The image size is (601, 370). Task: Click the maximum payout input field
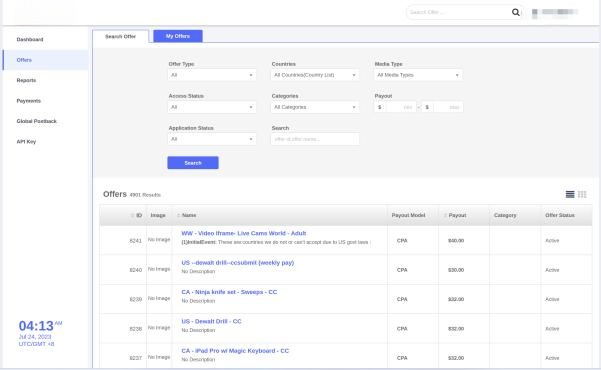[x=448, y=107]
